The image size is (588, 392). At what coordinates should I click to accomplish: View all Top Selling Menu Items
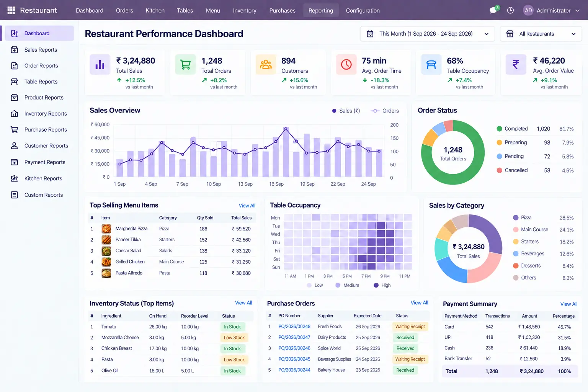pyautogui.click(x=247, y=206)
